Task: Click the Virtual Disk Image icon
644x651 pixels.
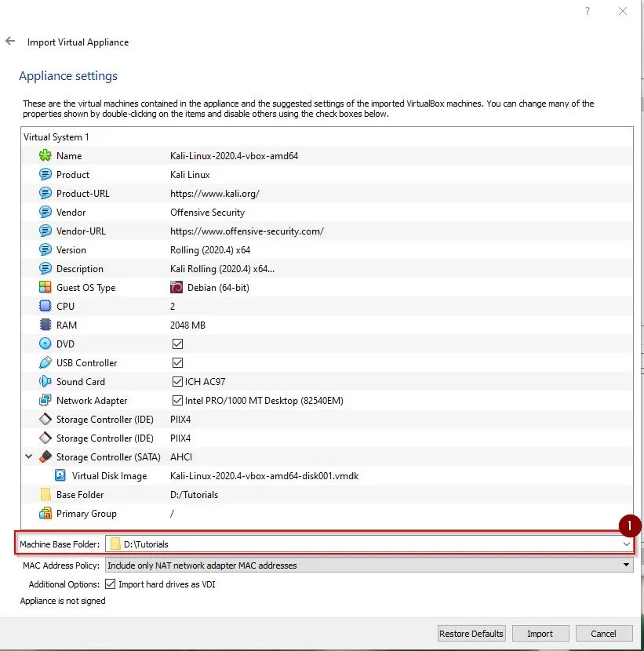Action: 60,476
